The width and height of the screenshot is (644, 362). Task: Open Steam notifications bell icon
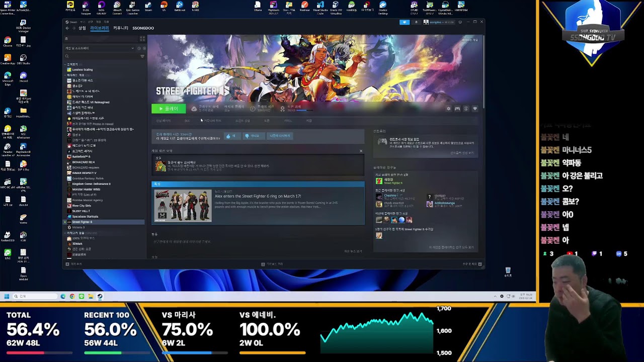tap(416, 22)
